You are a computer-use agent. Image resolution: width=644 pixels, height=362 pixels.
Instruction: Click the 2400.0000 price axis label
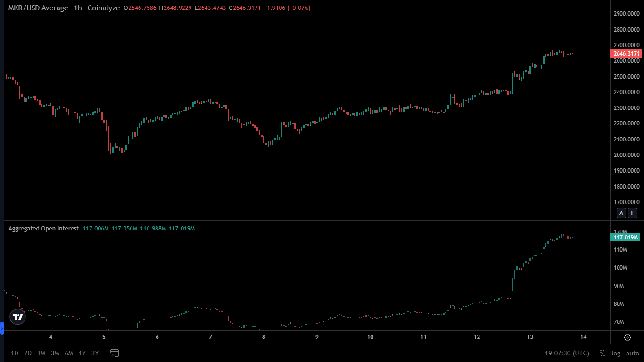(626, 92)
